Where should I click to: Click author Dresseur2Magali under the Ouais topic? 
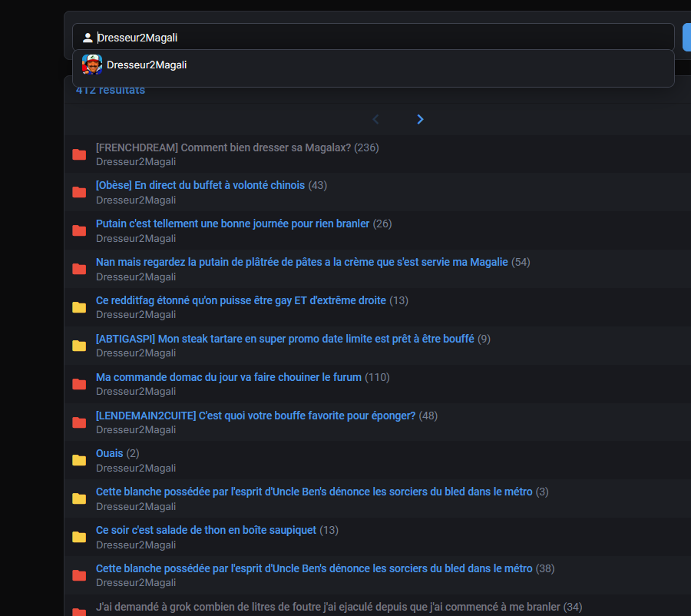(136, 469)
